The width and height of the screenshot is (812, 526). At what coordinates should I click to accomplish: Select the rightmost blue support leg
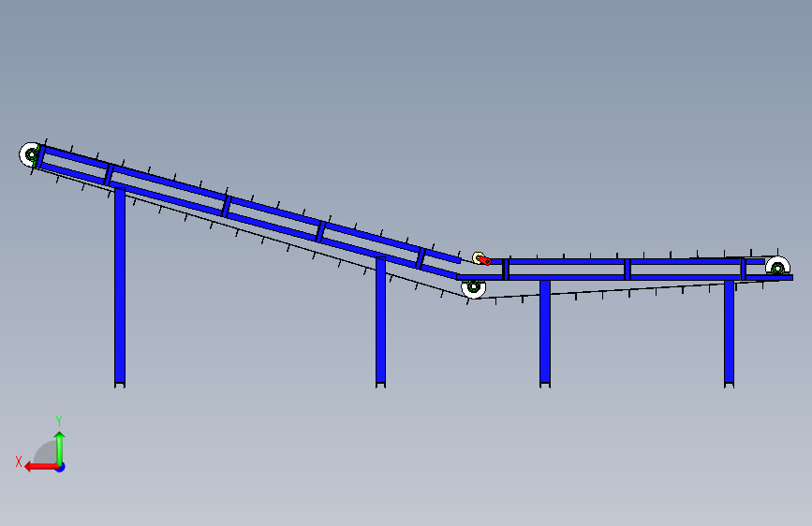[730, 333]
